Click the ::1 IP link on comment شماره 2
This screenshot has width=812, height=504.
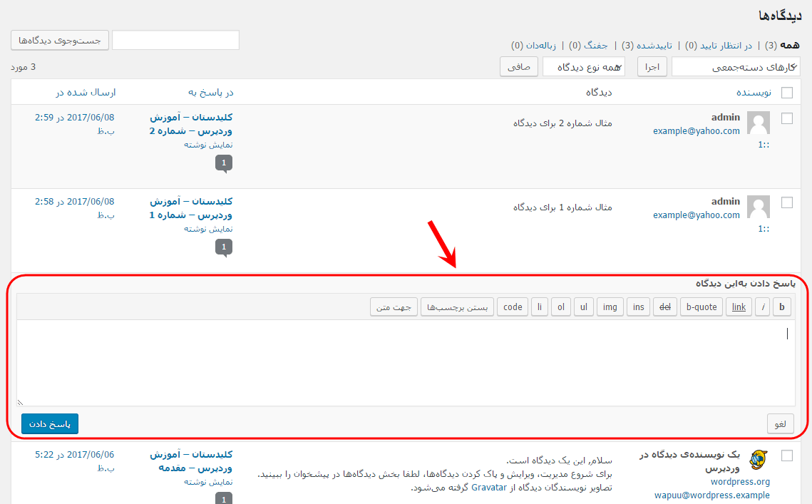pyautogui.click(x=764, y=145)
